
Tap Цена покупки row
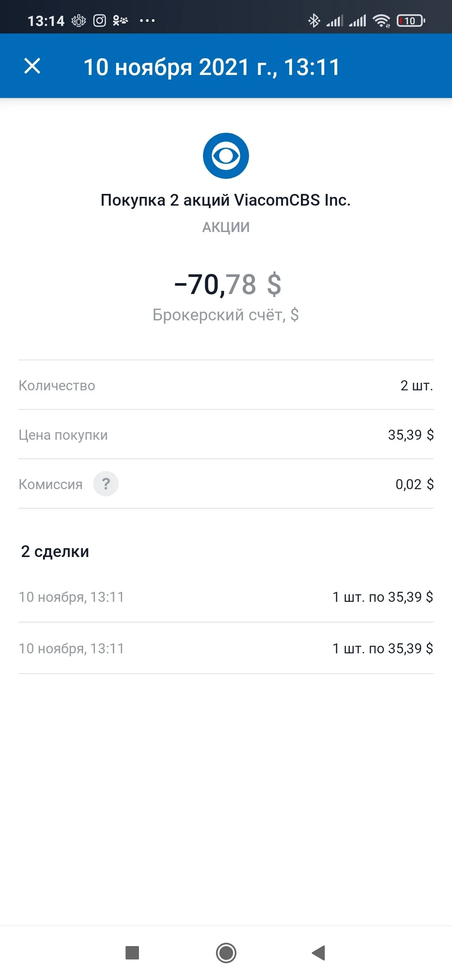pyautogui.click(x=226, y=435)
